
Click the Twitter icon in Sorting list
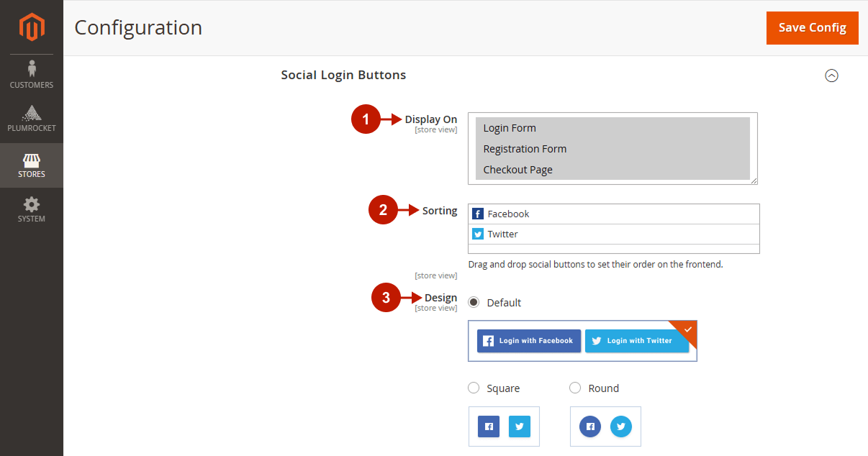pyautogui.click(x=478, y=234)
